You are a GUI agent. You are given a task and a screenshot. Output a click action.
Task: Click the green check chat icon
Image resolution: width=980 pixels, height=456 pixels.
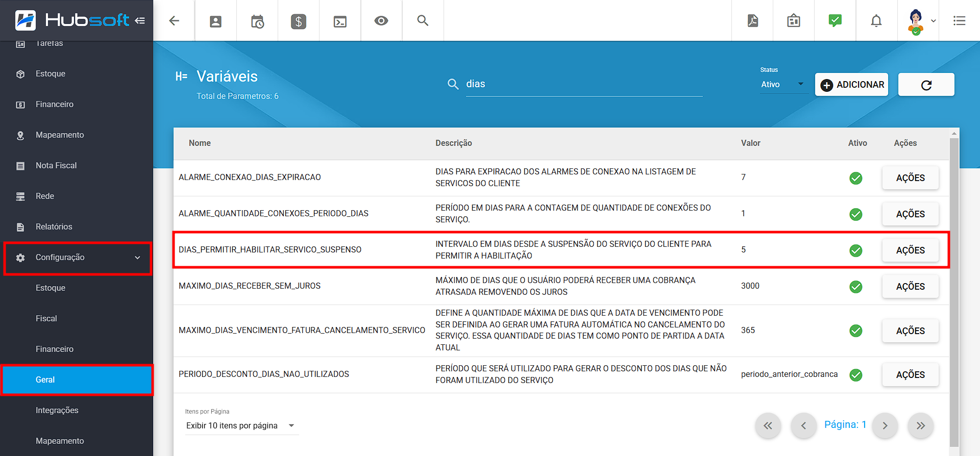(x=835, y=20)
